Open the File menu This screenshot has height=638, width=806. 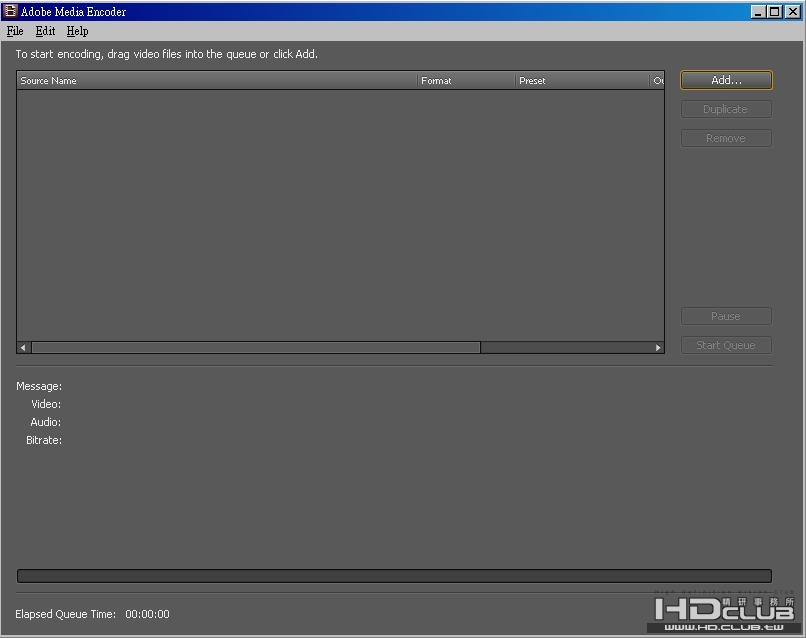click(x=15, y=31)
